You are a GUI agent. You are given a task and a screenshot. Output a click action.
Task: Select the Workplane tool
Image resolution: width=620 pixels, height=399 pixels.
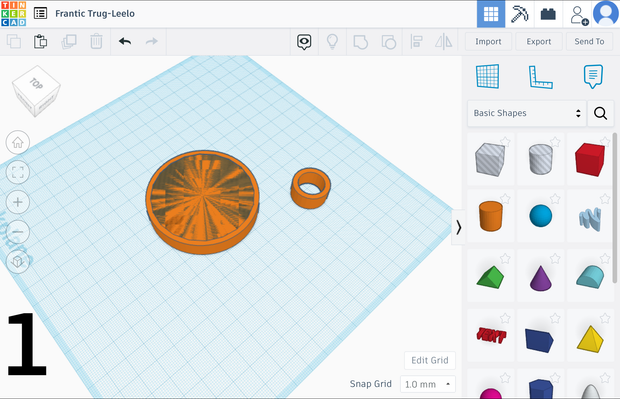(x=488, y=76)
